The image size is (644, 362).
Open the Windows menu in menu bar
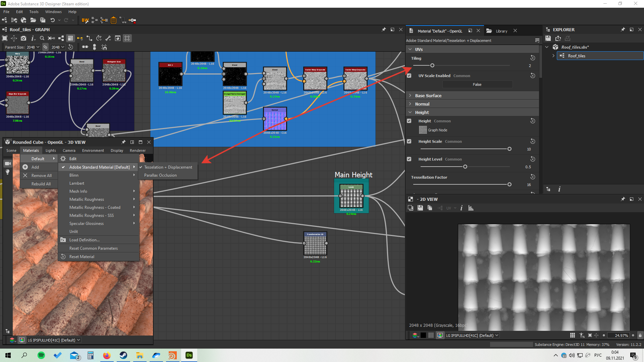pos(53,12)
